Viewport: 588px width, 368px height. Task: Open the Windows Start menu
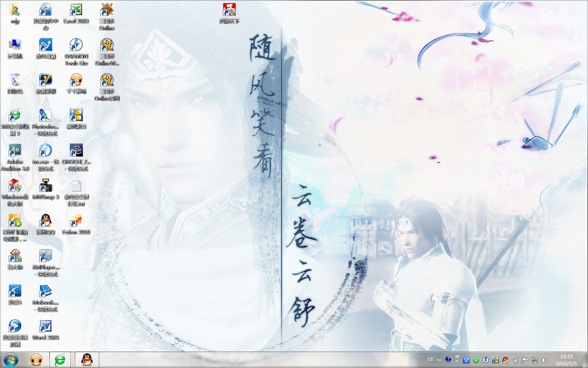tap(11, 360)
